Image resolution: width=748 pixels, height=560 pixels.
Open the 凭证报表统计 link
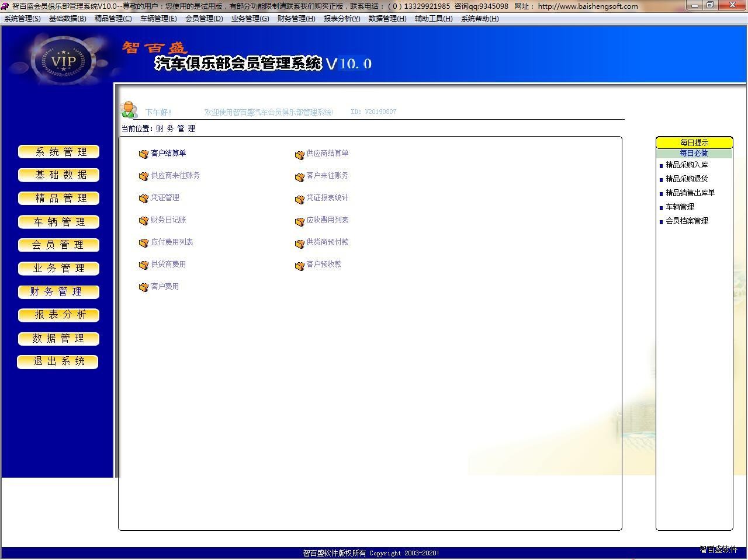327,197
